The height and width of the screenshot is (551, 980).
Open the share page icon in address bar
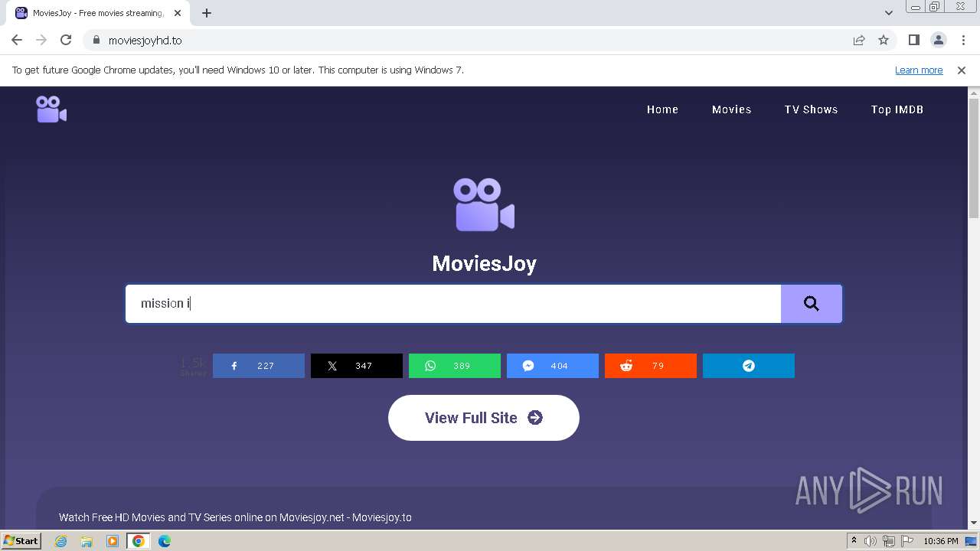859,40
